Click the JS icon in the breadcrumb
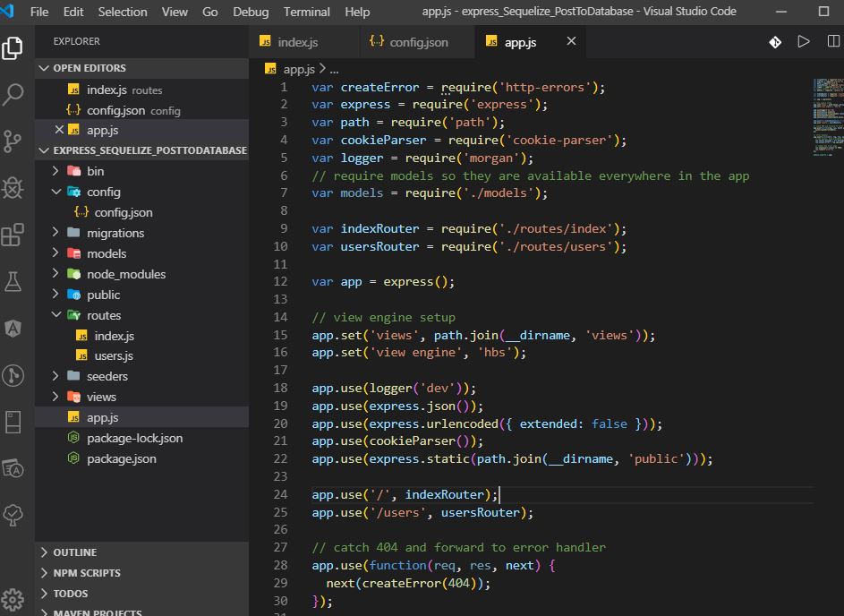Screen dimensions: 844x616 click(271, 69)
